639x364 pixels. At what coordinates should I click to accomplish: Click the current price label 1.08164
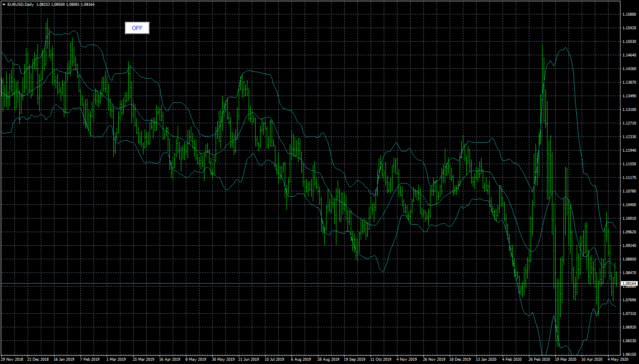coord(630,284)
